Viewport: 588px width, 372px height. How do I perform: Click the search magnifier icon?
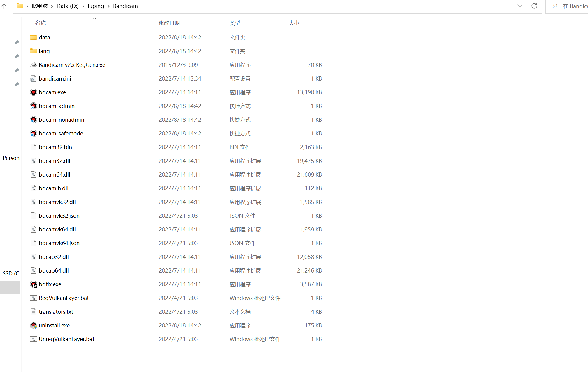(555, 6)
